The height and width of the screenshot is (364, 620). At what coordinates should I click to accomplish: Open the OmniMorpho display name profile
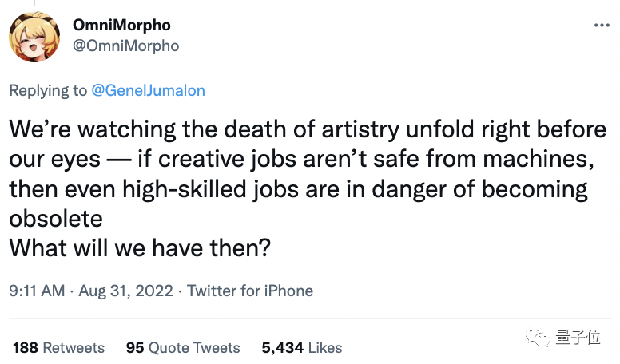[121, 26]
